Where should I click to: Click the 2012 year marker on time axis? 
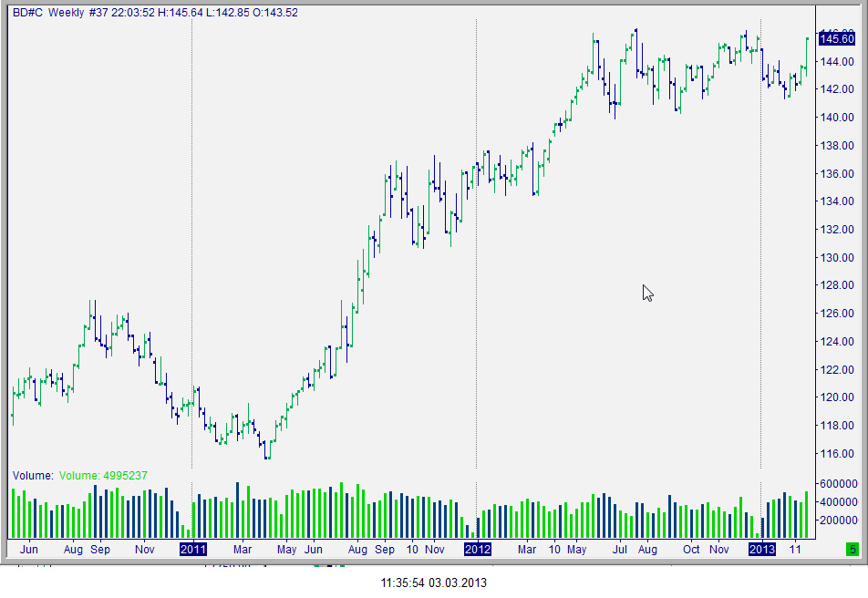pyautogui.click(x=477, y=550)
